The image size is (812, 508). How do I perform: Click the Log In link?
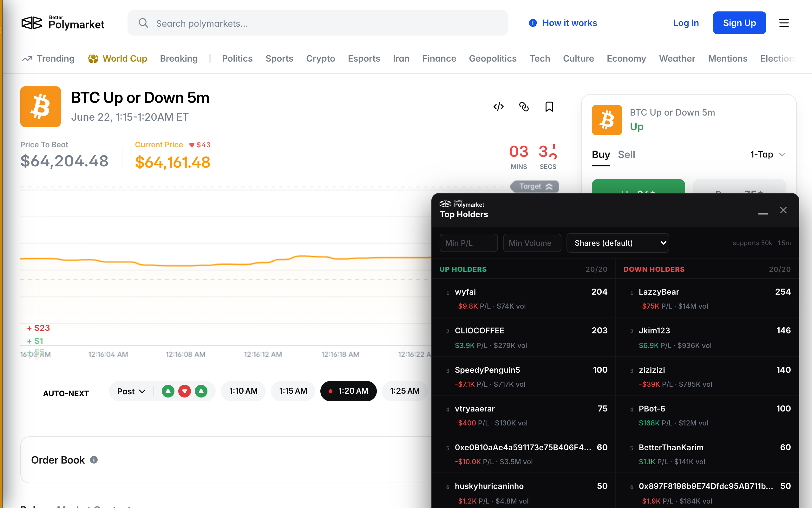pyautogui.click(x=686, y=23)
